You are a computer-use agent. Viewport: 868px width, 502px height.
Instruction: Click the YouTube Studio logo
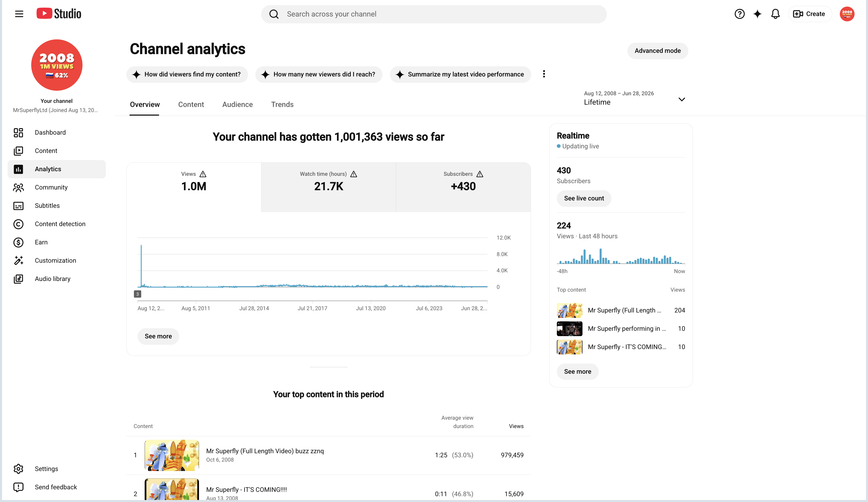click(x=59, y=14)
